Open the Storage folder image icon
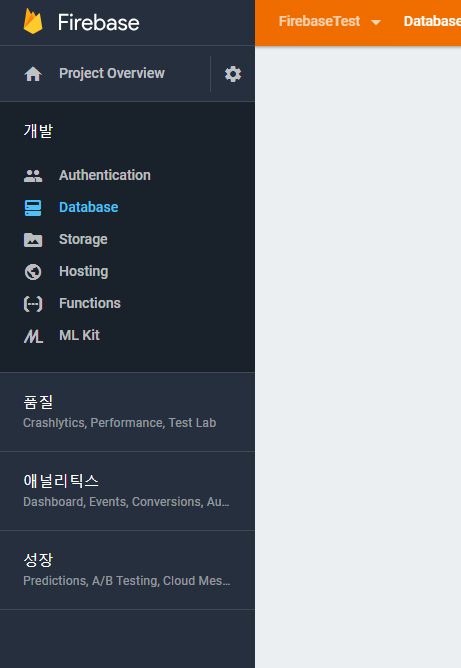 [x=33, y=239]
